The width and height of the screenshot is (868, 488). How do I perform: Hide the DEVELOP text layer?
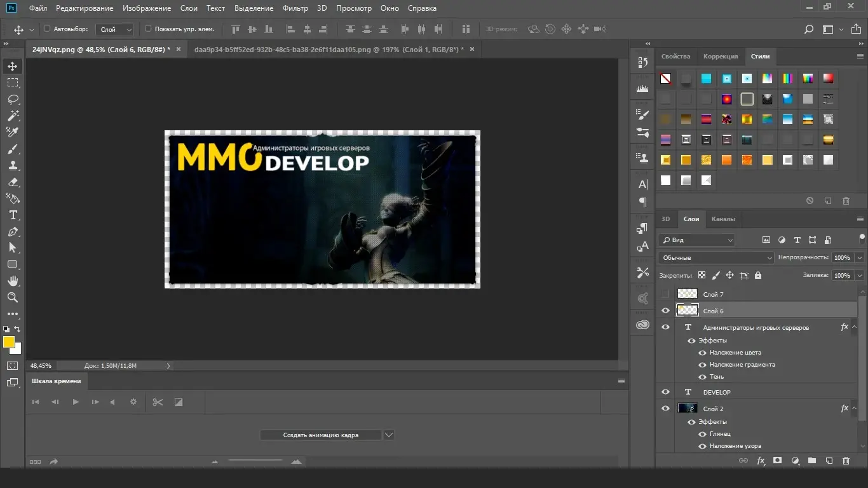[x=665, y=392]
